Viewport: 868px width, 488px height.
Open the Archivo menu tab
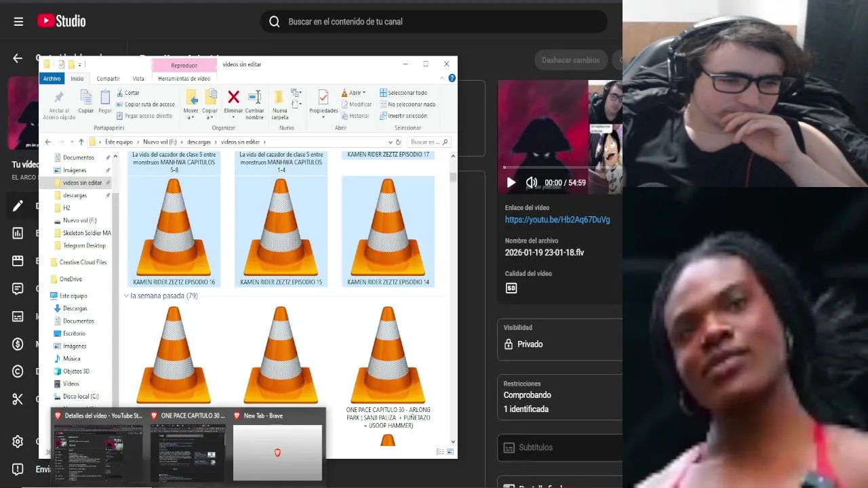[x=52, y=79]
